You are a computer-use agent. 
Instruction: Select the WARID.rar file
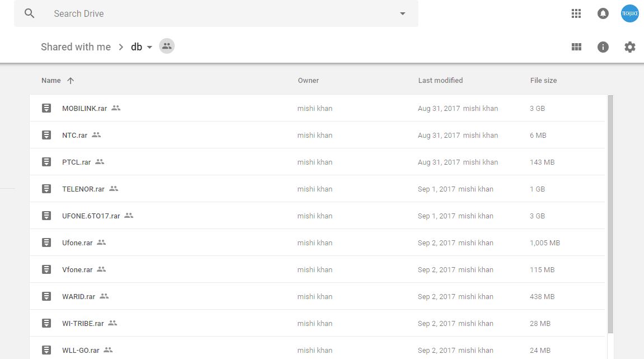pos(78,297)
